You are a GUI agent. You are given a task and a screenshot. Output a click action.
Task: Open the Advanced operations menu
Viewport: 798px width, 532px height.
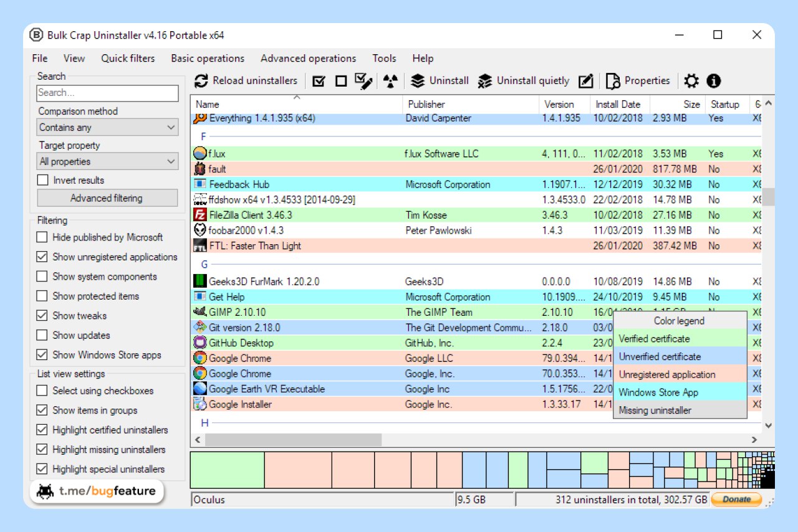coord(309,58)
